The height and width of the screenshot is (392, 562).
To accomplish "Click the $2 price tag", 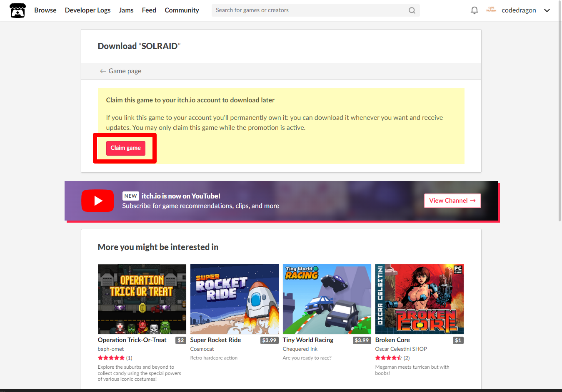I will (x=181, y=340).
